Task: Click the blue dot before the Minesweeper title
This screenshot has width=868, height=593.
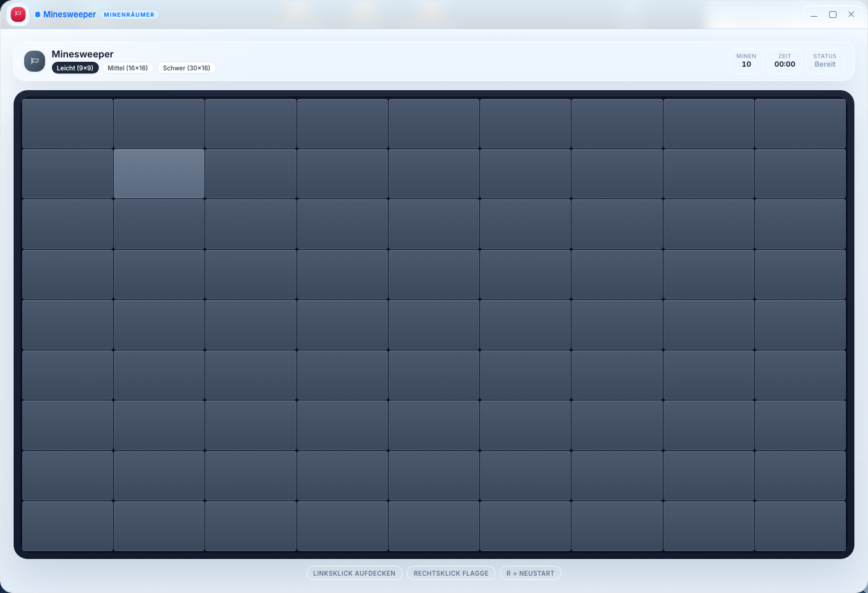Action: tap(38, 14)
